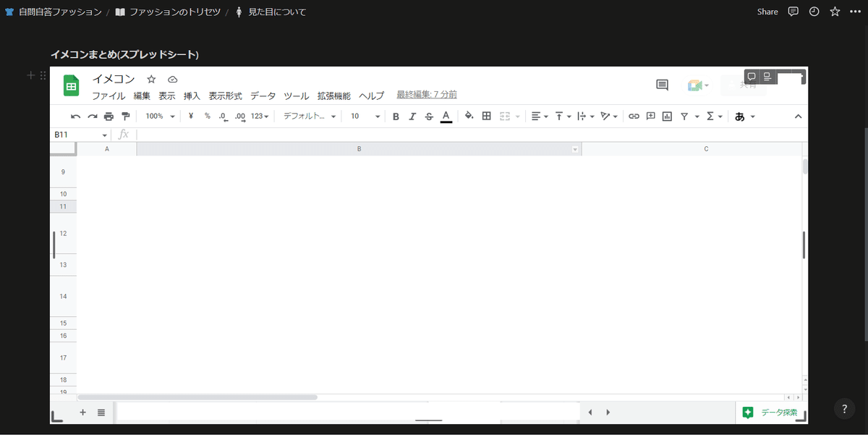Insert a comment into the cell

tap(650, 116)
